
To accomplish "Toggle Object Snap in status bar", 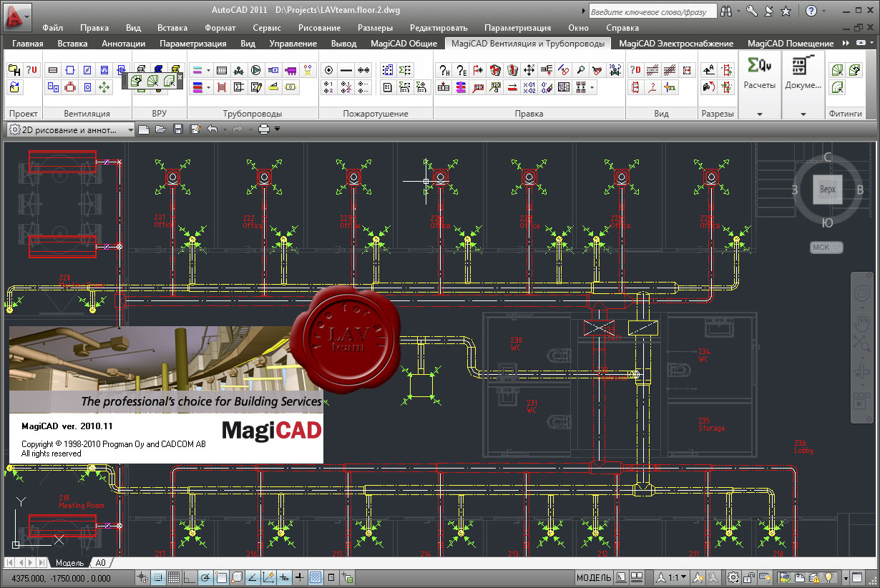I will (x=221, y=577).
